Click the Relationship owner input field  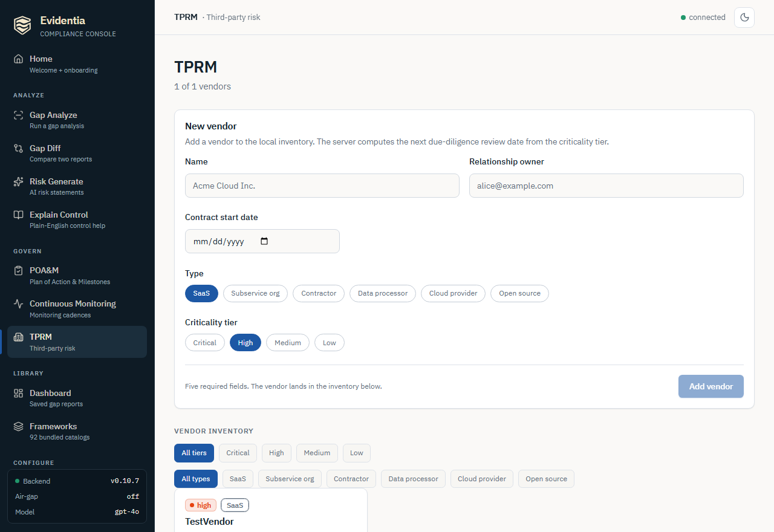pyautogui.click(x=607, y=186)
